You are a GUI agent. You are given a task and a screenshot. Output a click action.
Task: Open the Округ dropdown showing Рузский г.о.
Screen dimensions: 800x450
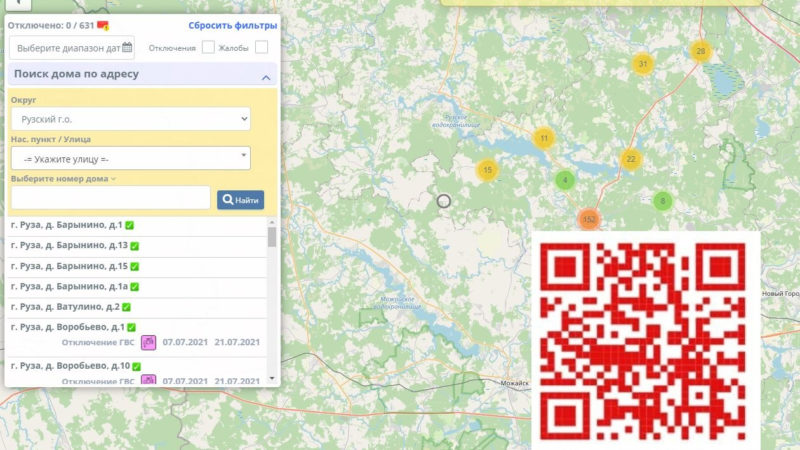pyautogui.click(x=131, y=119)
